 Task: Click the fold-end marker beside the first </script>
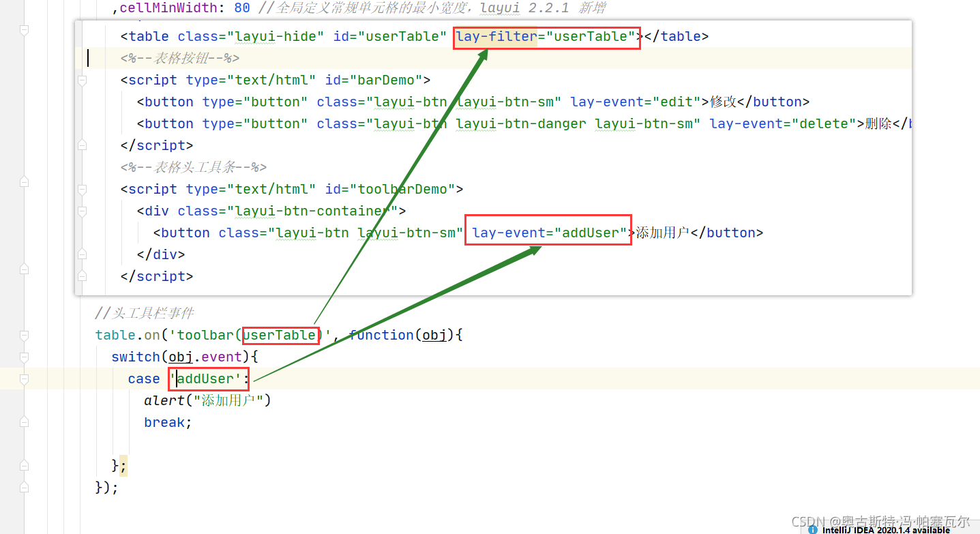point(82,145)
